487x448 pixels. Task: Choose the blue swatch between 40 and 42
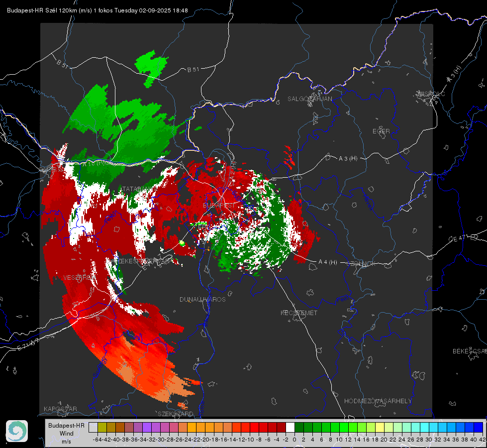pyautogui.click(x=479, y=427)
